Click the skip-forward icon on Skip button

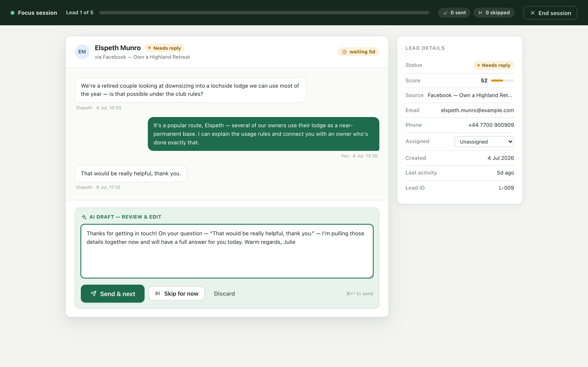click(158, 293)
